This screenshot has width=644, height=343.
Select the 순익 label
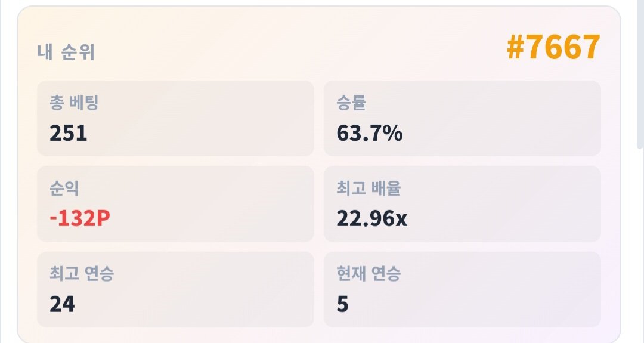click(64, 188)
